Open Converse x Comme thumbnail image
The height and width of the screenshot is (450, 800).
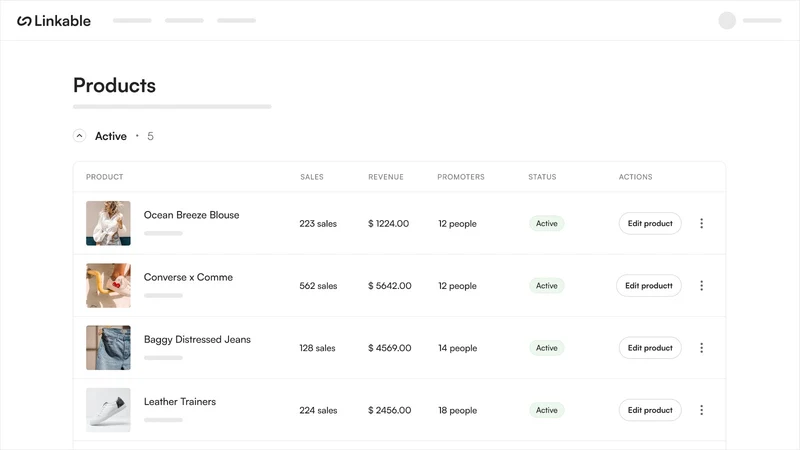click(x=108, y=286)
